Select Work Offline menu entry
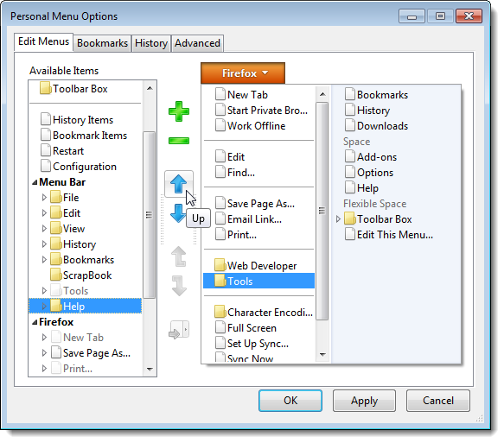This screenshot has height=443, width=504. pos(251,125)
